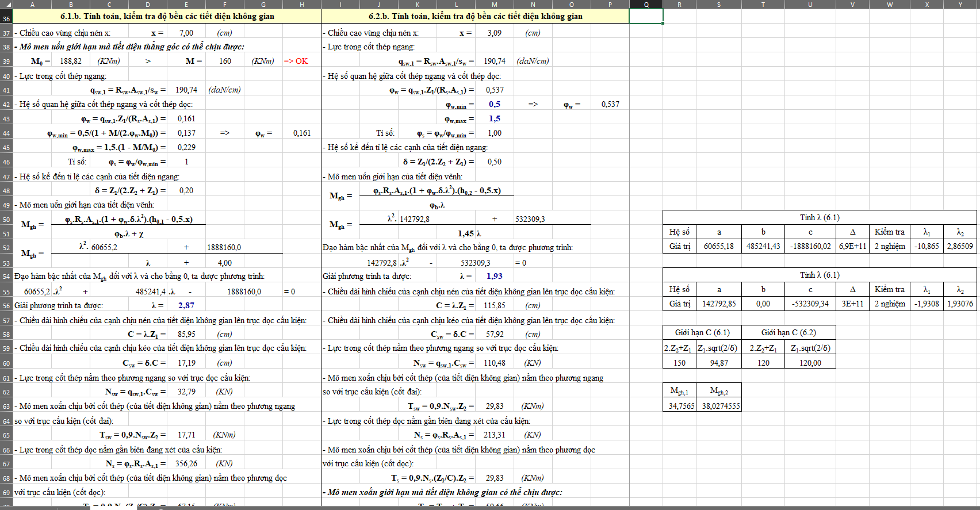Click 'Giới hạn C (6.2)' header cell

(788, 332)
